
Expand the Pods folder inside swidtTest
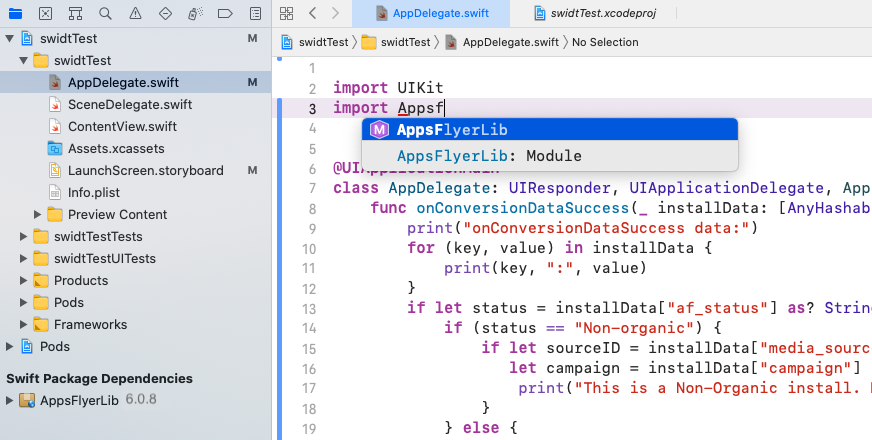tap(23, 302)
